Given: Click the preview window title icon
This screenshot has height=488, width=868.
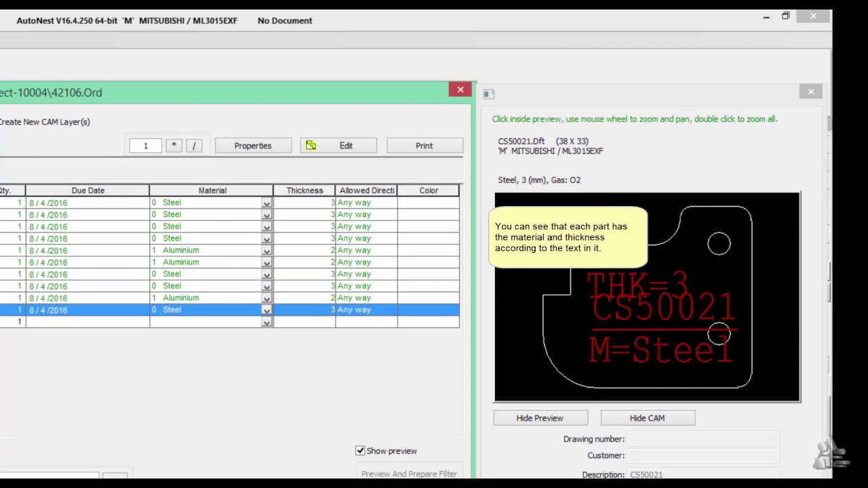Looking at the screenshot, I should point(488,94).
